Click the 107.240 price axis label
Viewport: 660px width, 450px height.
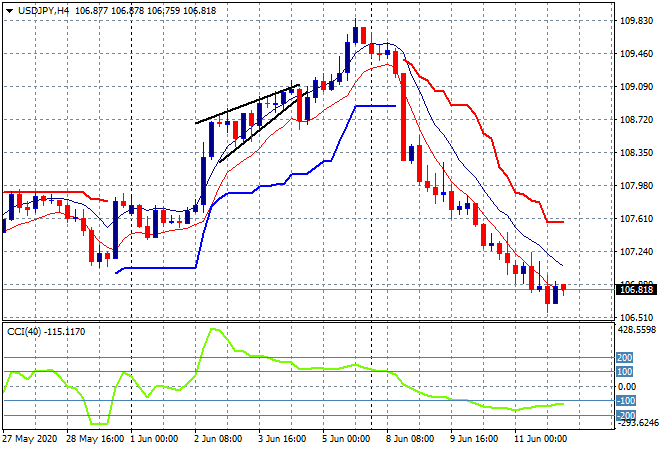tap(636, 251)
